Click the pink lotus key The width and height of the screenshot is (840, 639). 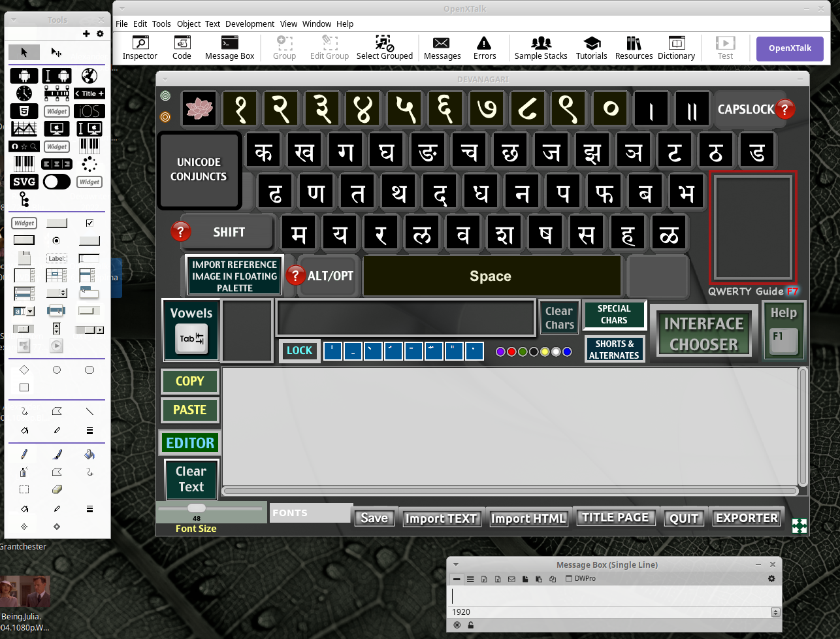200,109
